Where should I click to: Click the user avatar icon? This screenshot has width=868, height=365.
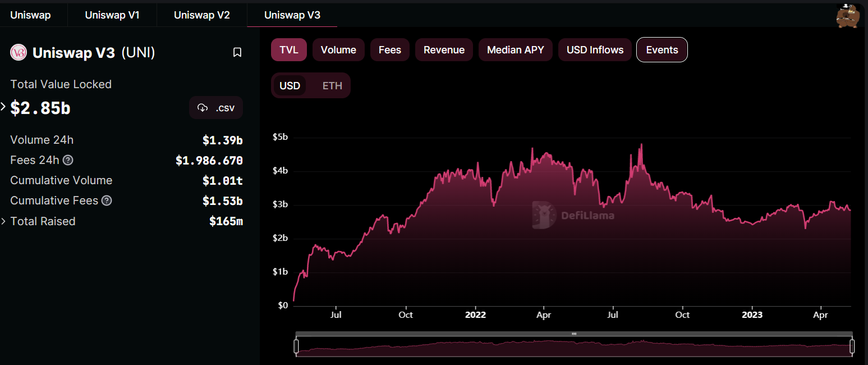point(848,15)
